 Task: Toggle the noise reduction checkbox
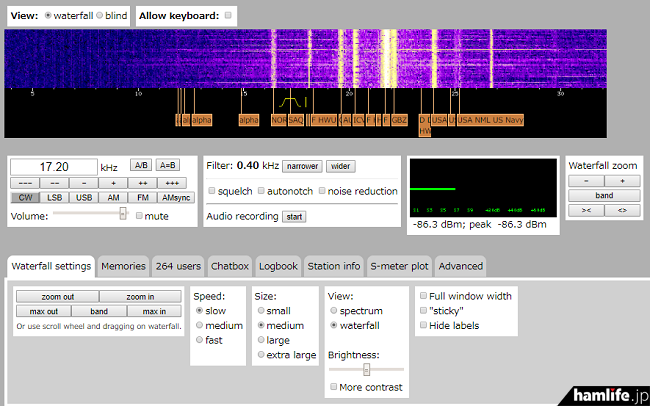pos(323,191)
